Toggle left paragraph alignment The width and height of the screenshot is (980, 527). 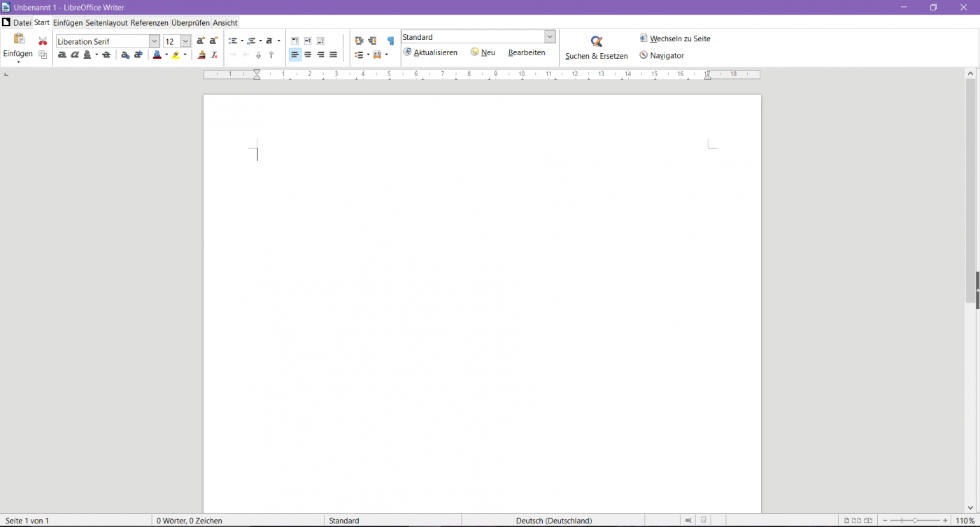294,55
